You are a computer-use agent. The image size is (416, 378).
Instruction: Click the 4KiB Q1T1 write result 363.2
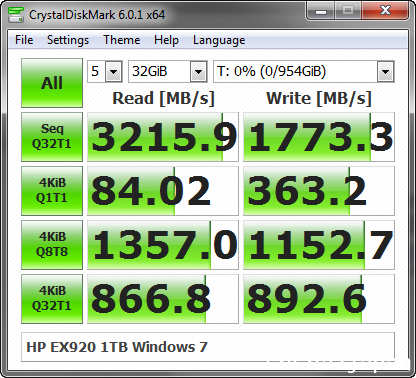tap(319, 191)
